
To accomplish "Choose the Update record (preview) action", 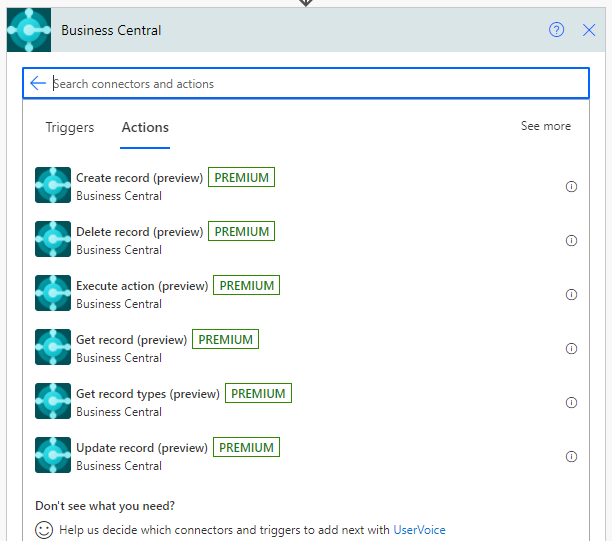I will pyautogui.click(x=142, y=448).
